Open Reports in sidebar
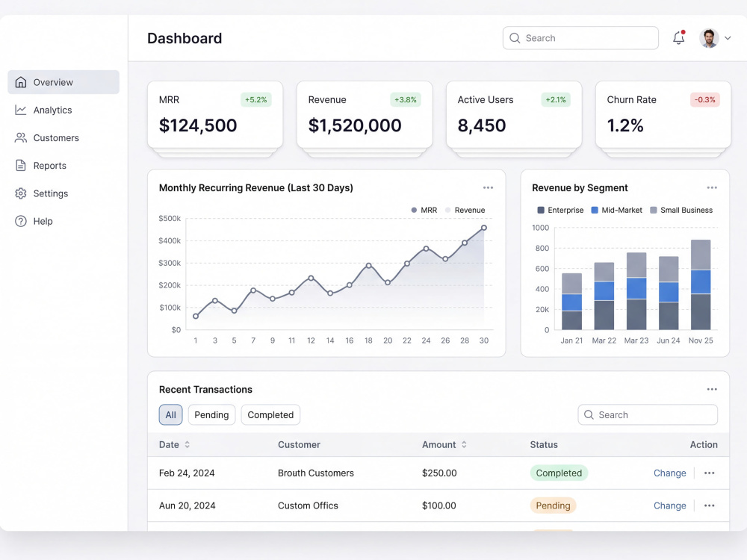Viewport: 747px width, 560px height. [63, 165]
